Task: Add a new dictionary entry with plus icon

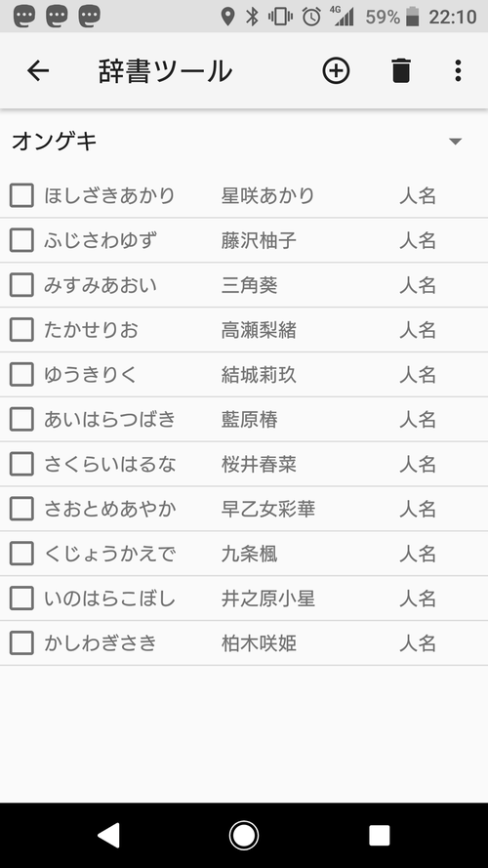Action: click(336, 71)
